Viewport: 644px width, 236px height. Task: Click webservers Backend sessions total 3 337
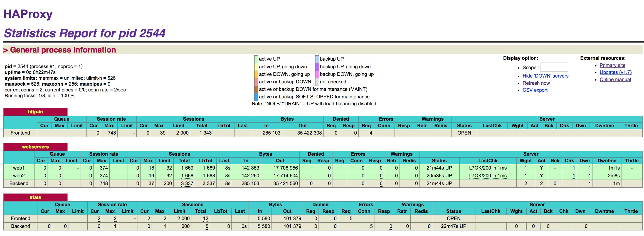(187, 183)
